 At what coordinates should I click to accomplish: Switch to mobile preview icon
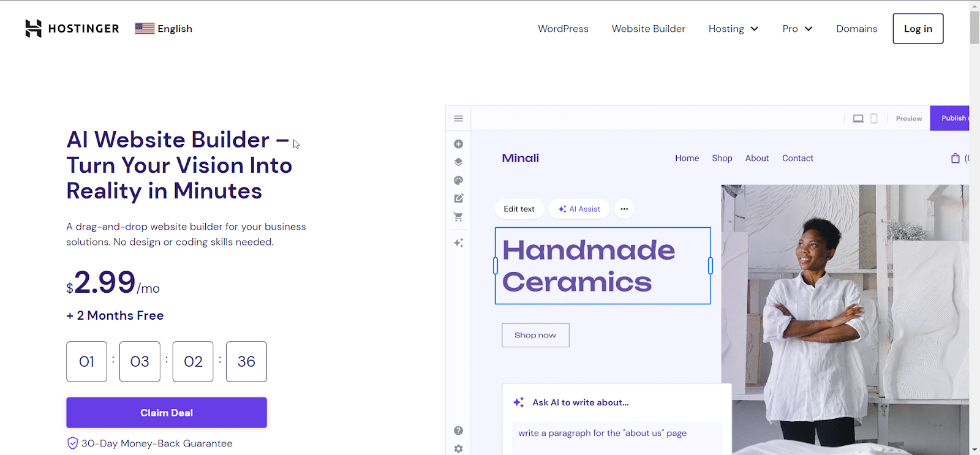tap(874, 119)
